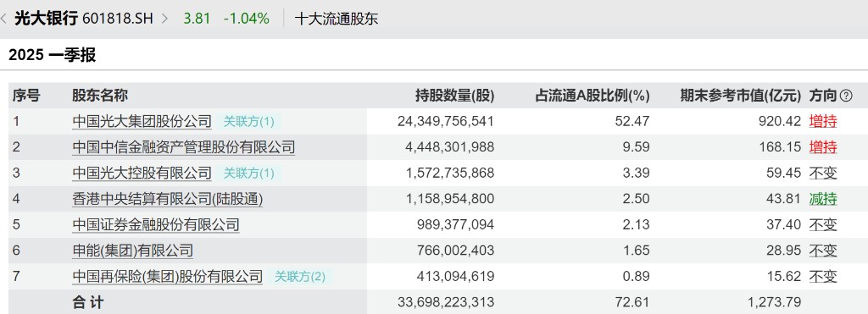Click 不变 direction for 申能(集团) row

[823, 251]
